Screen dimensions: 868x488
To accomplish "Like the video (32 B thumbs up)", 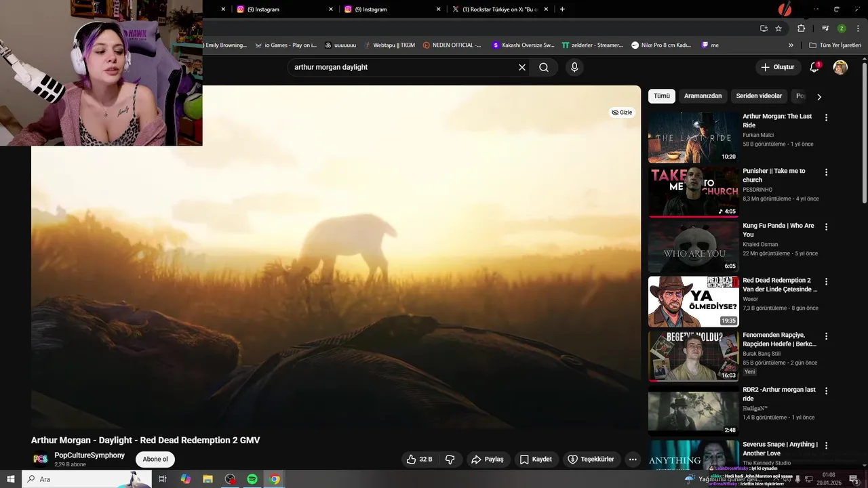I will click(x=418, y=460).
